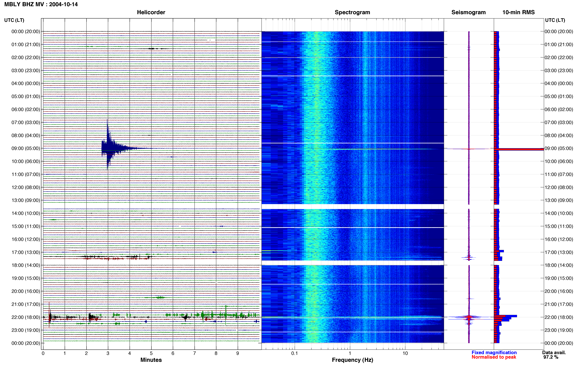Click the '13:00 (09:00)' label beside the RMS panel

tap(559, 200)
